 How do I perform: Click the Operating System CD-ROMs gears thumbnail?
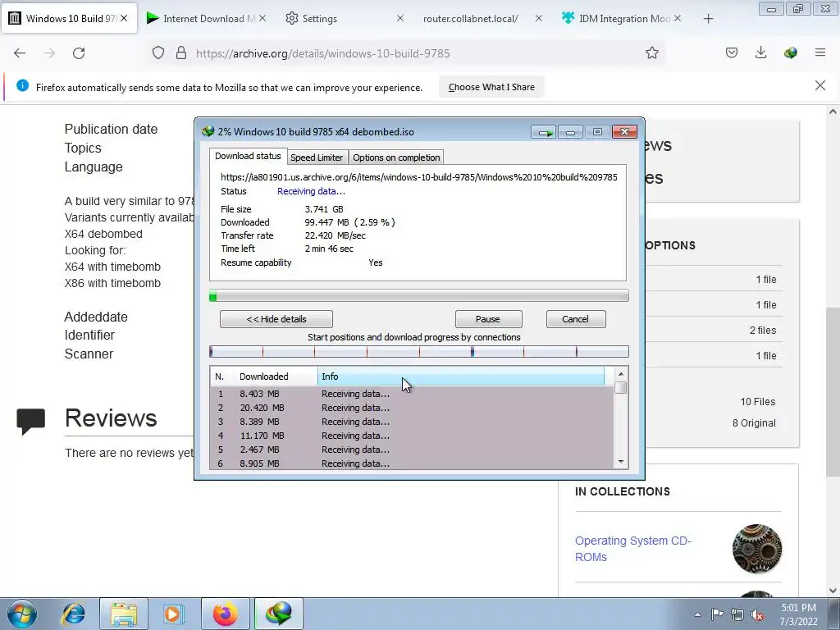tap(757, 549)
